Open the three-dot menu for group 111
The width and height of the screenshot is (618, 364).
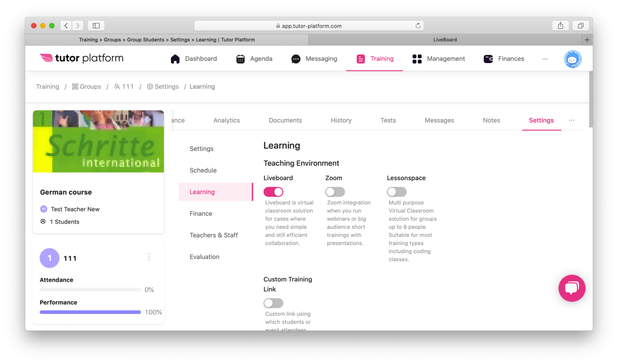click(x=149, y=257)
